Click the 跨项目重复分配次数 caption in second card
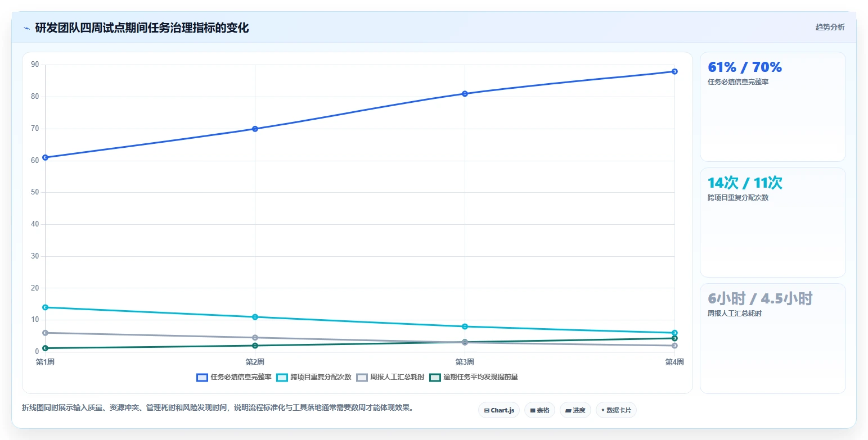The width and height of the screenshot is (868, 440). point(738,198)
